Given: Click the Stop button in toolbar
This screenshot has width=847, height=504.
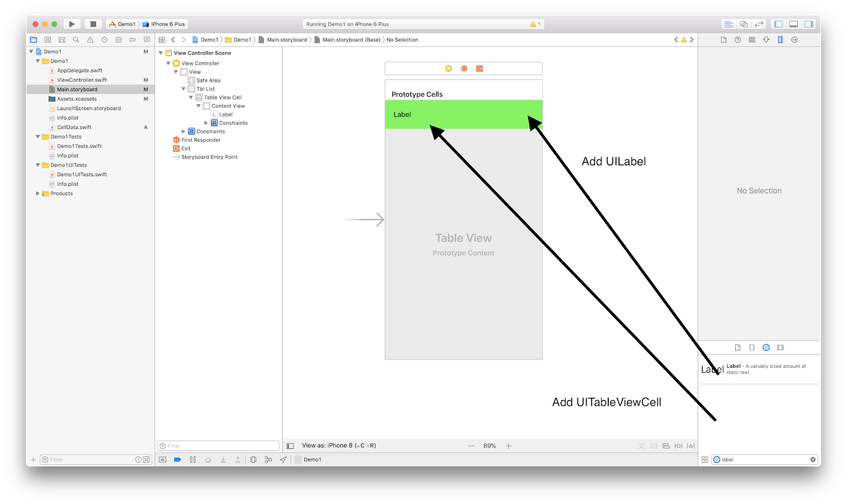Looking at the screenshot, I should click(x=93, y=24).
